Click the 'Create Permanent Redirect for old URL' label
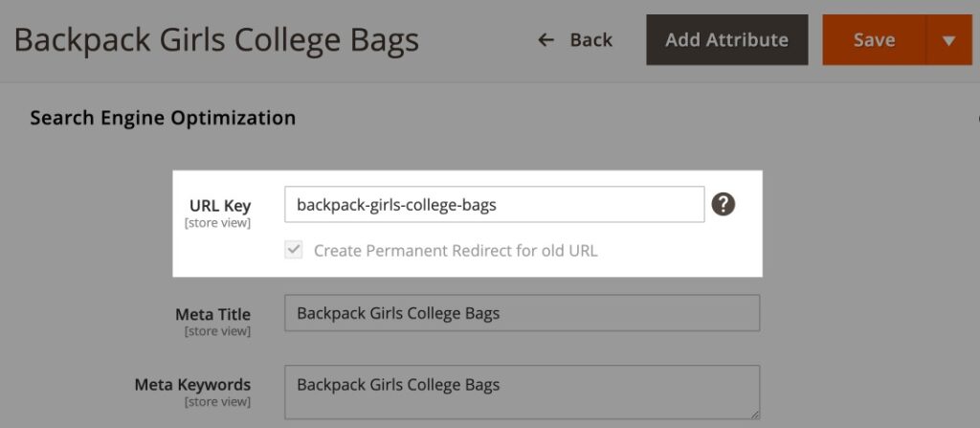Image resolution: width=980 pixels, height=428 pixels. coord(456,251)
